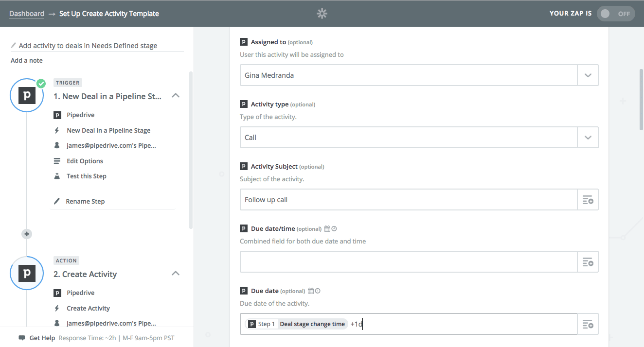Open Edit Options in trigger step
Screen dimensions: 644x347
click(85, 161)
